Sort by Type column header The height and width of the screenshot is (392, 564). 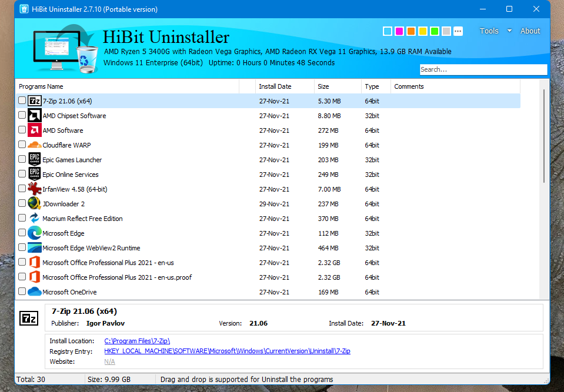tap(376, 86)
